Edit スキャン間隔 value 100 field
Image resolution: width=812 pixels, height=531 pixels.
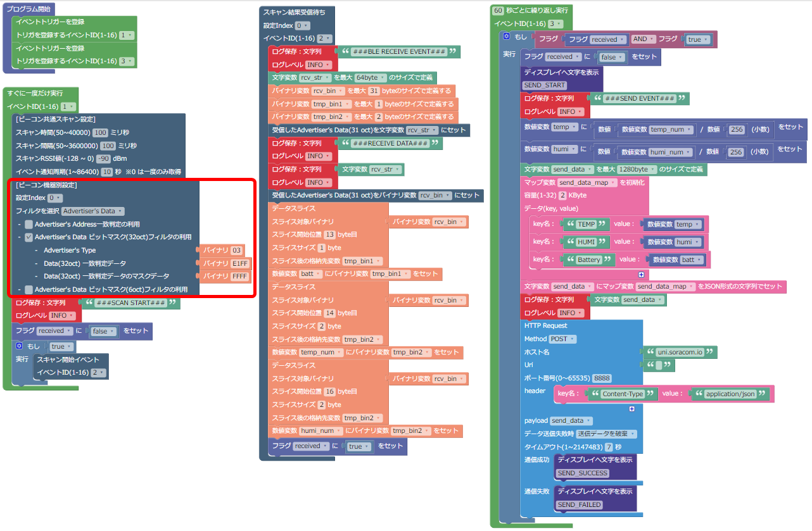108,146
